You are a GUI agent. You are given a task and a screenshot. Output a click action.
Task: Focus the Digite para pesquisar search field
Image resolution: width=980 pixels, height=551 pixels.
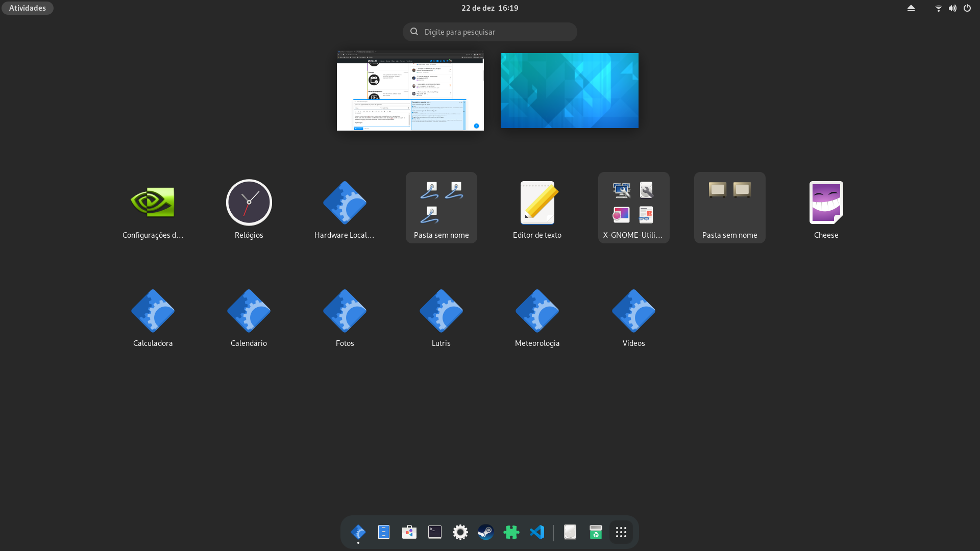[x=490, y=32]
